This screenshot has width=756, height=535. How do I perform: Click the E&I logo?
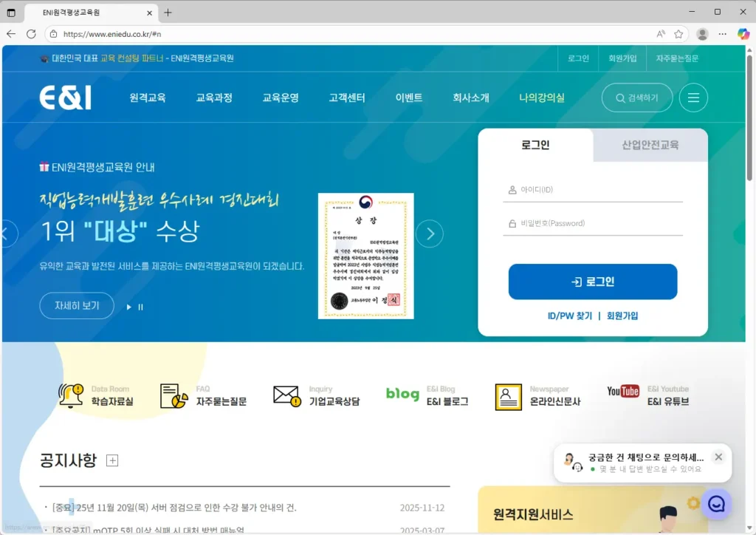click(65, 98)
